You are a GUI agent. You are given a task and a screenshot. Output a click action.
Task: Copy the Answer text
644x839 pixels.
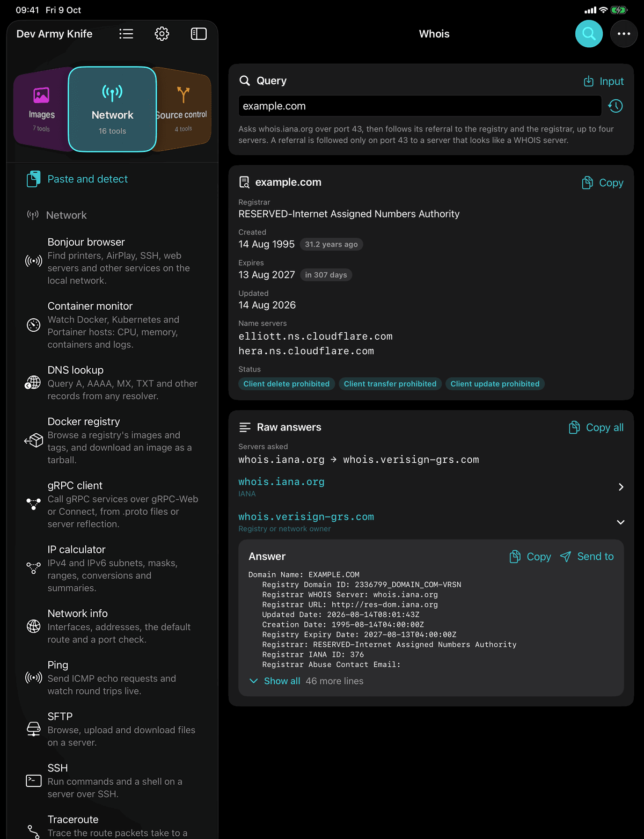(x=530, y=557)
